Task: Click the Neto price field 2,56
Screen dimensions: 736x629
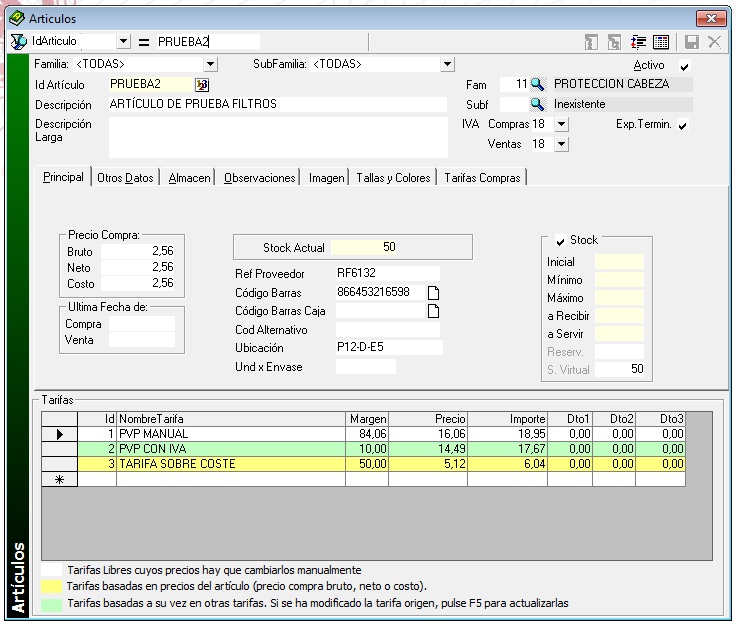Action: click(138, 267)
